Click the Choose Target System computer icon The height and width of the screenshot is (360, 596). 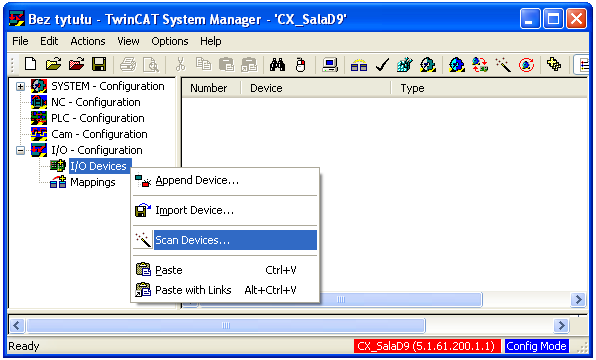[x=330, y=64]
